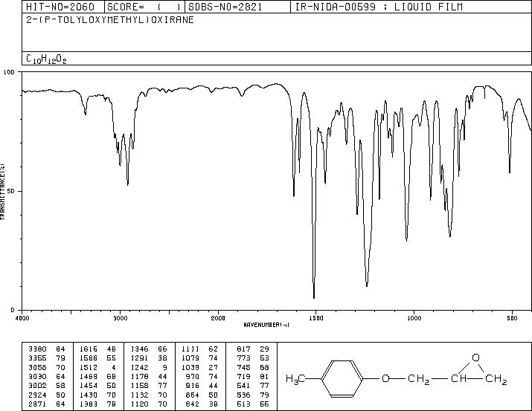Click the WAVENUMBER axis title
This screenshot has height=411, width=532.
click(x=266, y=325)
